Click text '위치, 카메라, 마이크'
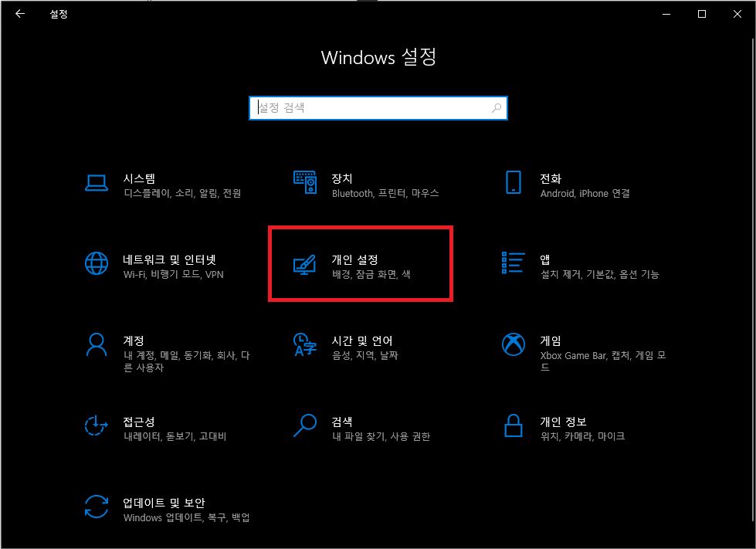Viewport: 756px width, 549px height. click(582, 436)
